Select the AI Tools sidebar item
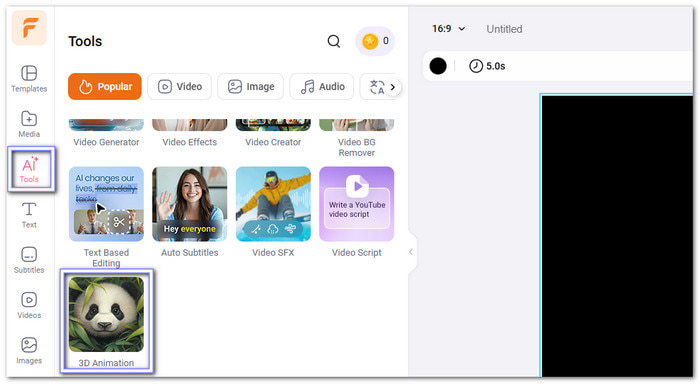Screen dimensions: 700x384 [x=30, y=170]
